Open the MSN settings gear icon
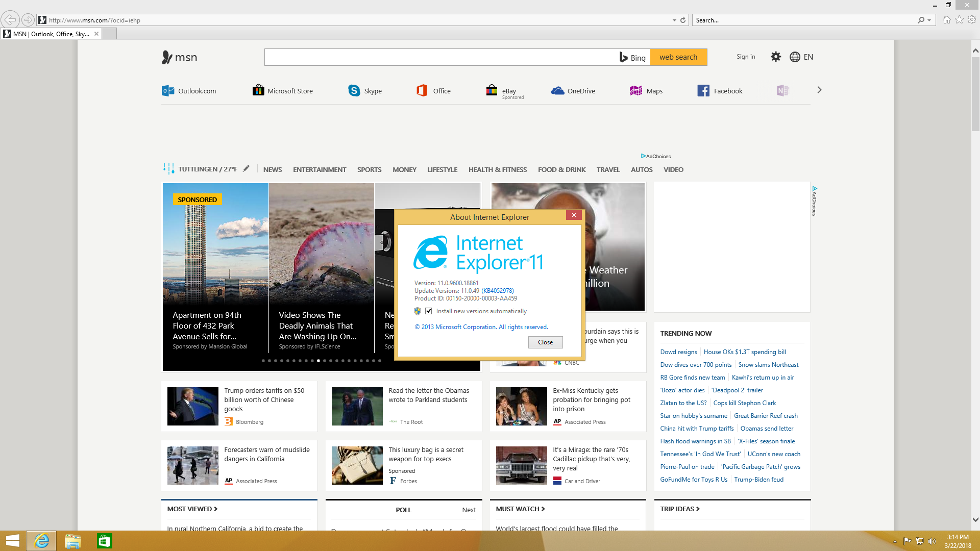This screenshot has width=980, height=551. pyautogui.click(x=776, y=57)
